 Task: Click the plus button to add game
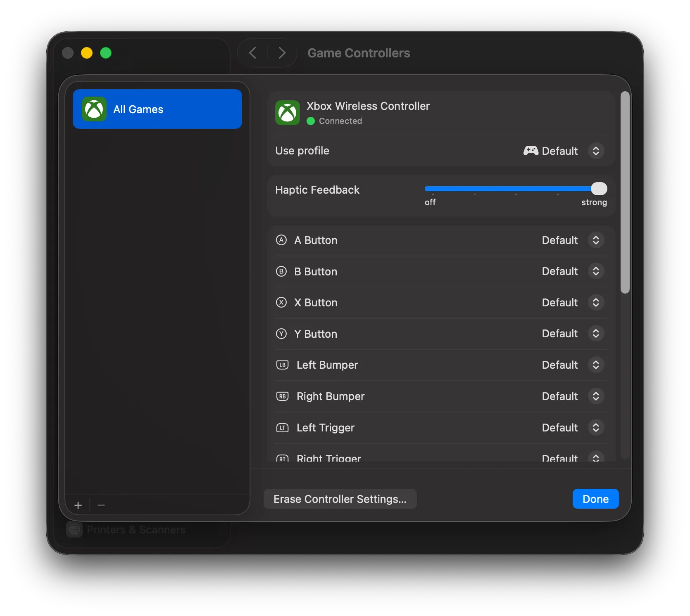coord(78,505)
